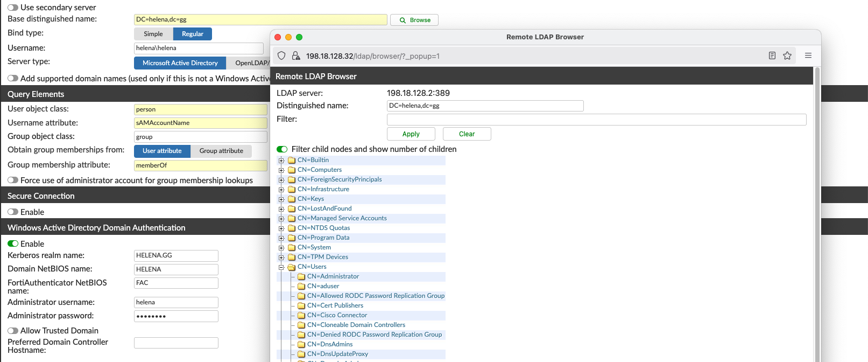Click the site security lock icon
Image resolution: width=868 pixels, height=362 pixels.
[295, 55]
